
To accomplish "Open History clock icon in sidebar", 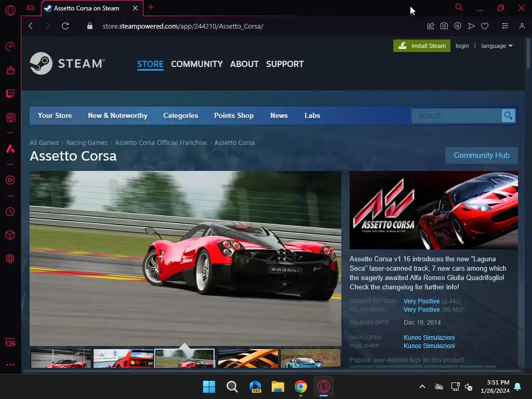I will [x=10, y=212].
